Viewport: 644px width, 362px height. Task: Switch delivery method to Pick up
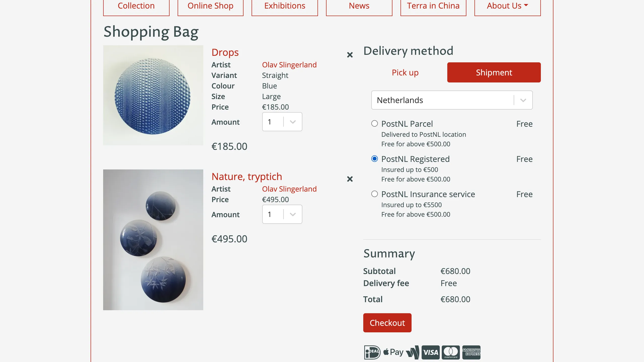tap(405, 72)
